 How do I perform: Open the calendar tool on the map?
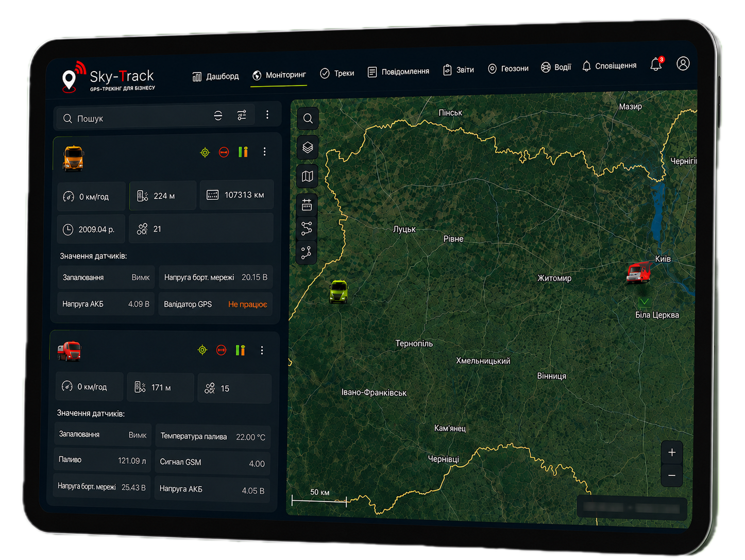[x=307, y=205]
